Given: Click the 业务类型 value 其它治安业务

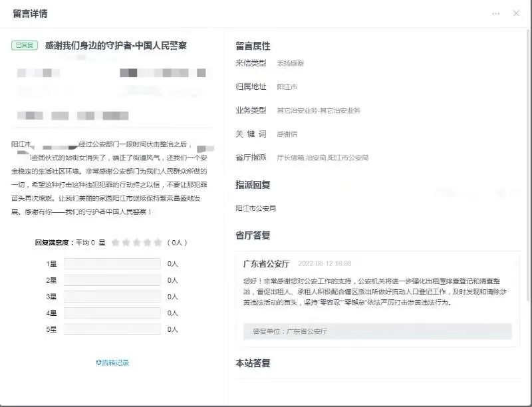Looking at the screenshot, I should coord(319,110).
